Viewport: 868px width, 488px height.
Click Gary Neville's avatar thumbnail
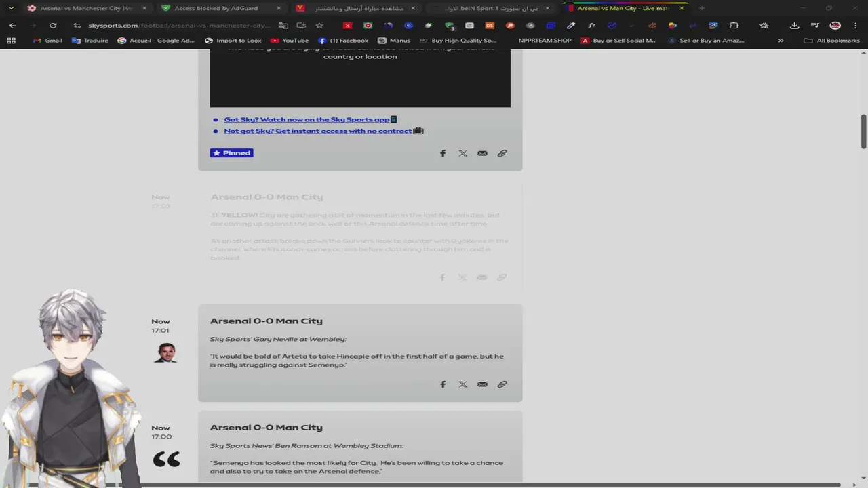pyautogui.click(x=166, y=352)
